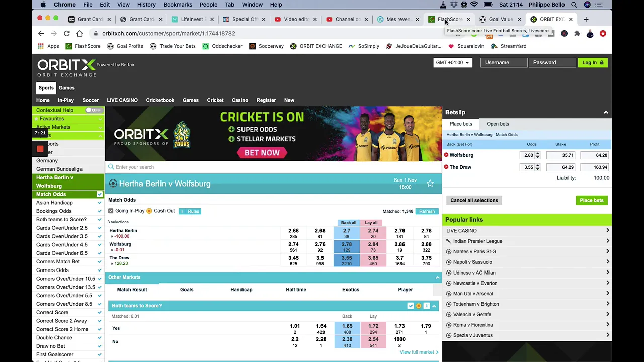The image size is (644, 362).
Task: Open the In-Play navigation item
Action: (x=66, y=100)
